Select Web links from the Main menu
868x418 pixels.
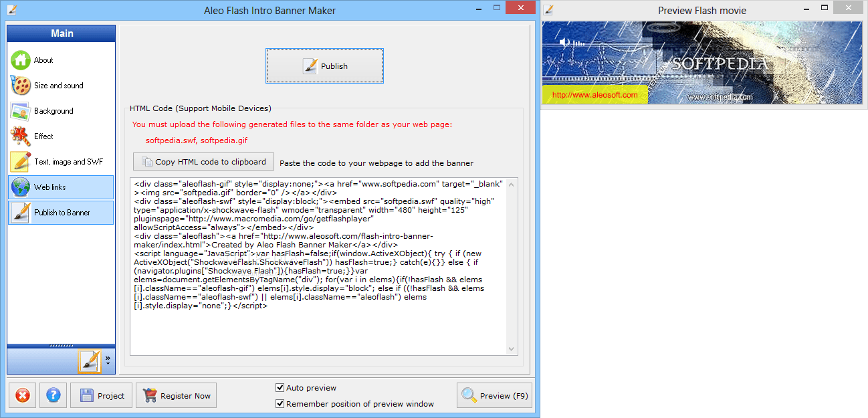19,187
